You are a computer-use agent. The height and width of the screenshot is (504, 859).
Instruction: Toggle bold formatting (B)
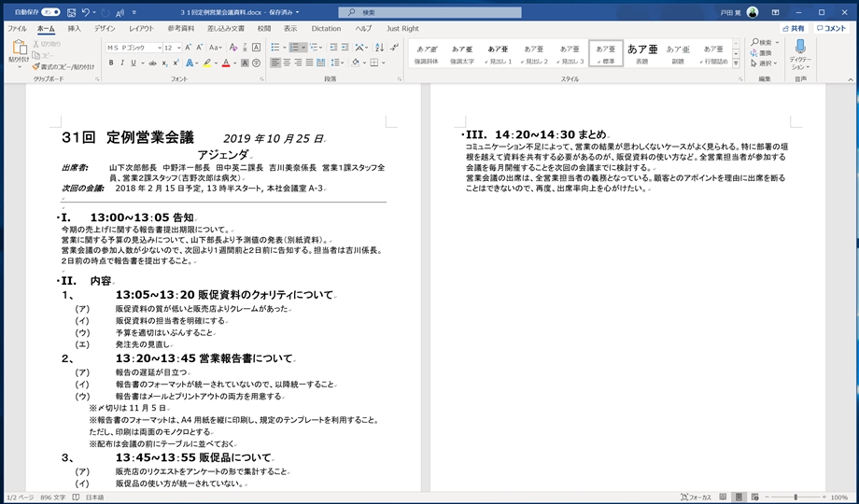(111, 63)
